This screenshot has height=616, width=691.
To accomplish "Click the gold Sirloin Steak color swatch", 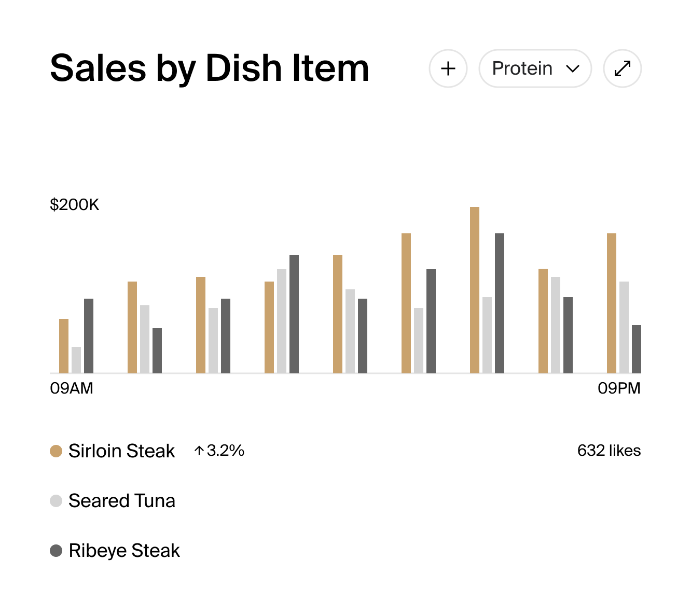I will pyautogui.click(x=56, y=451).
